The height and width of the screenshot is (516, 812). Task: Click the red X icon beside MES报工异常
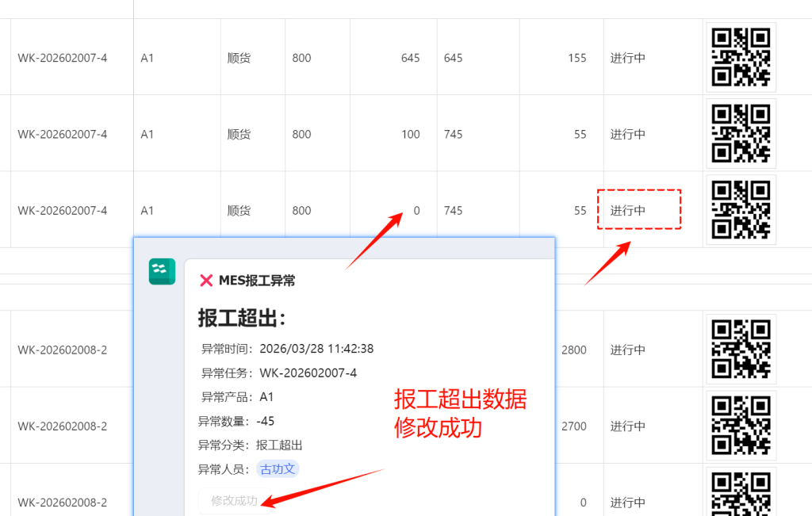[206, 281]
